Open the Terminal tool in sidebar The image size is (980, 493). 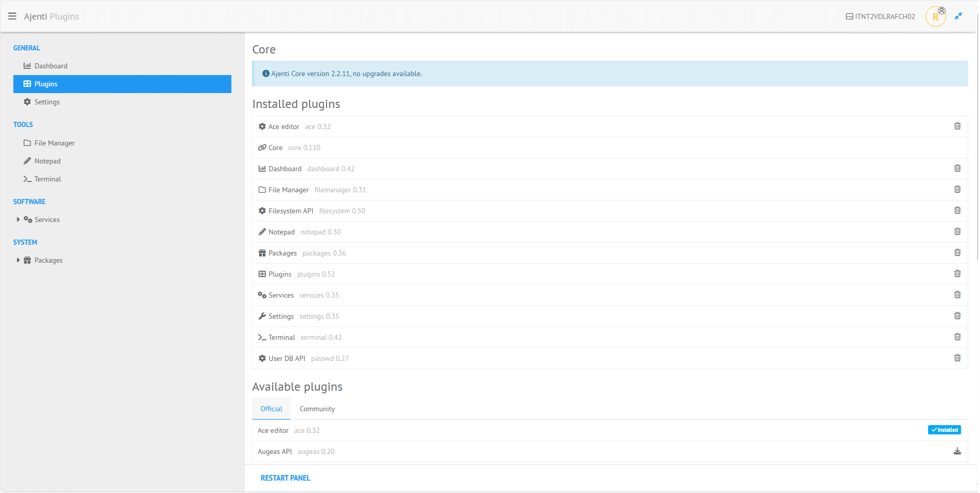coord(47,179)
